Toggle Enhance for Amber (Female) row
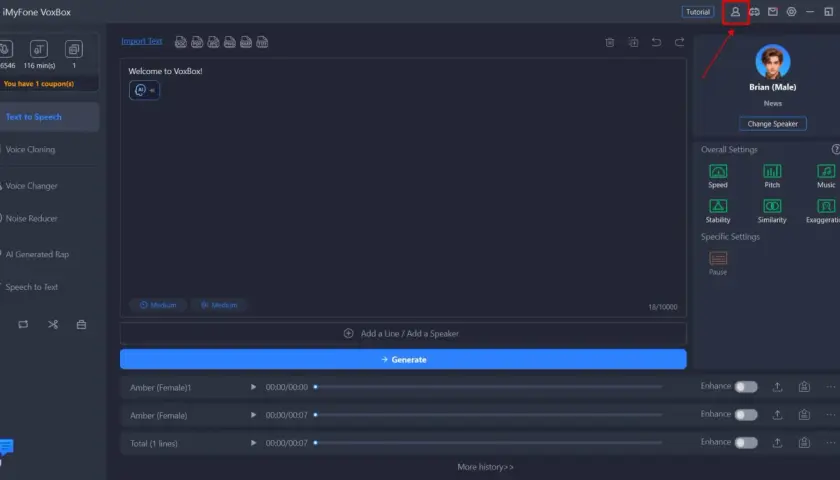The image size is (840, 480). 746,415
